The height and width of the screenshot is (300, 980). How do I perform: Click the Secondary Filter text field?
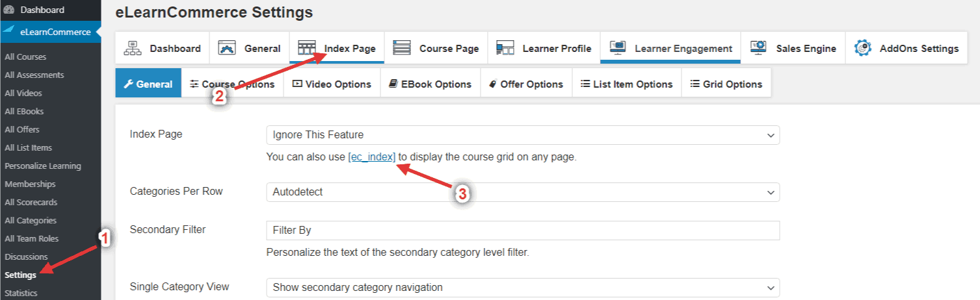[523, 231]
